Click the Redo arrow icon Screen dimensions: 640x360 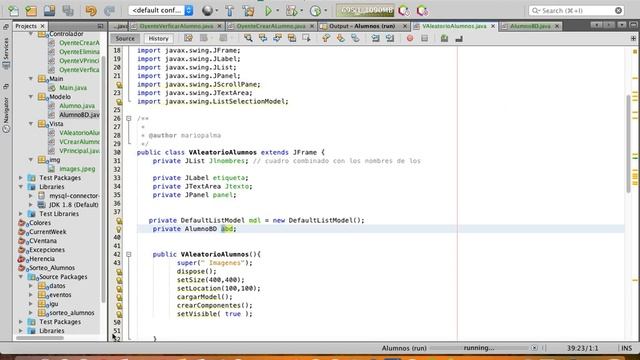[x=109, y=11]
